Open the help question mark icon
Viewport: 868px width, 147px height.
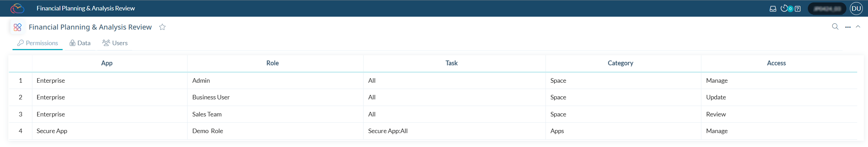click(x=798, y=9)
